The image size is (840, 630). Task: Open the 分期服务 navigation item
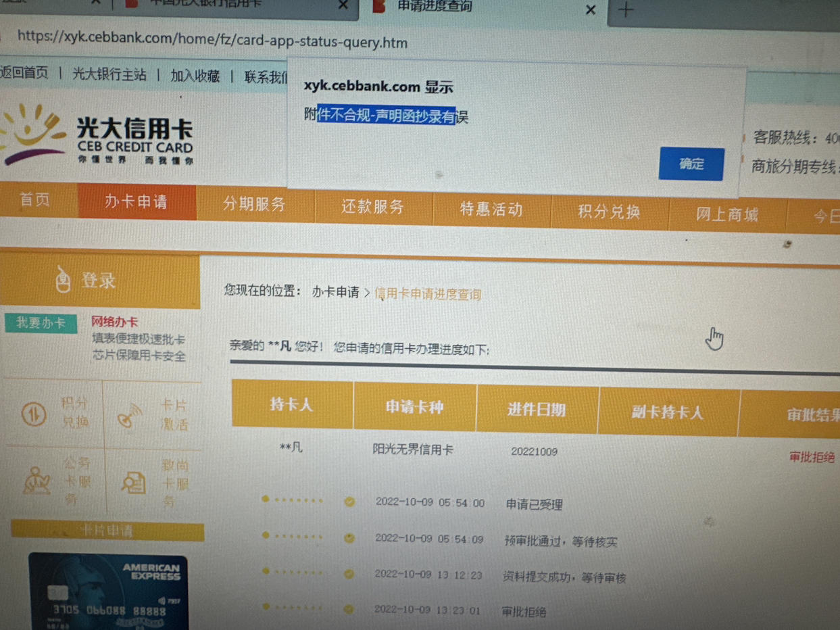tap(254, 203)
